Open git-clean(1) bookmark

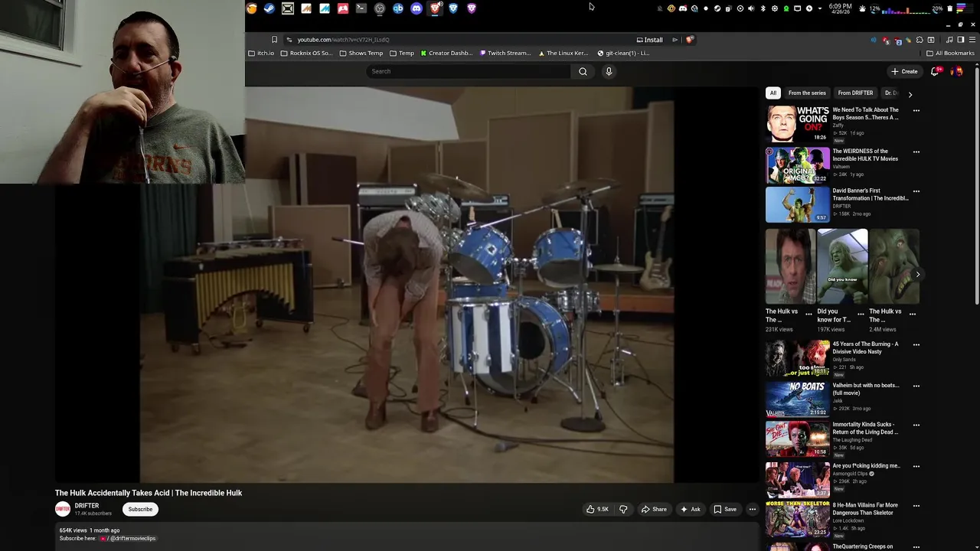tap(623, 53)
